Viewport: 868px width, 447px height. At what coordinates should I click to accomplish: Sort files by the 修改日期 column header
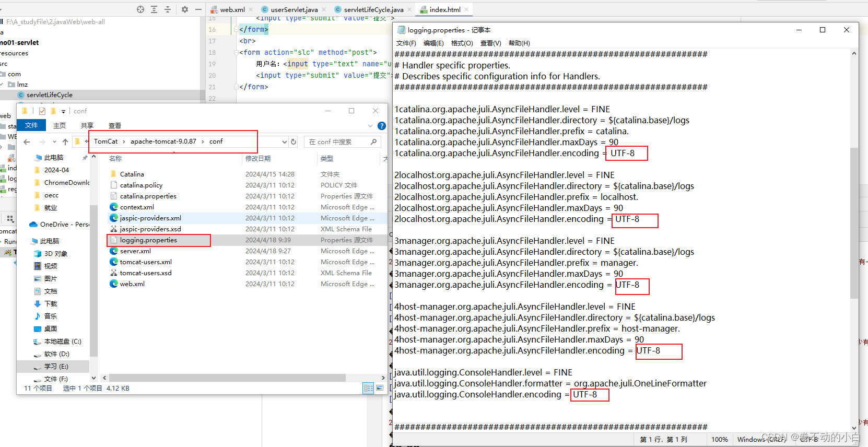pos(258,158)
